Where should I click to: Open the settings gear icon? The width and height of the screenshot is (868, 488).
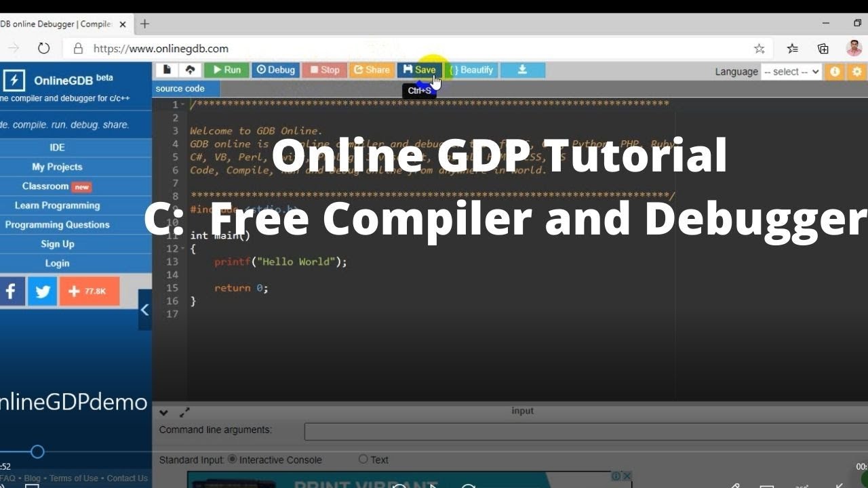coord(857,71)
